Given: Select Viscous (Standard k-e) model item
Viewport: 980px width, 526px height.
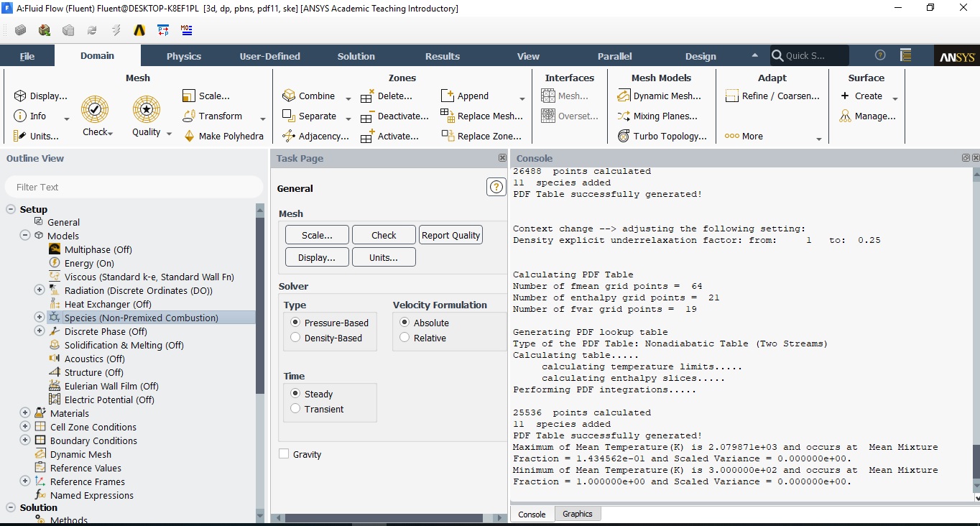Looking at the screenshot, I should (x=142, y=277).
